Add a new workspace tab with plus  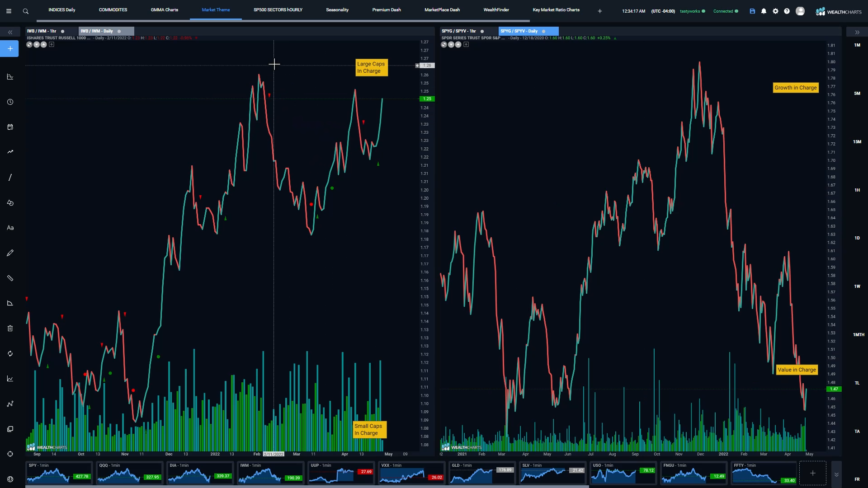(x=599, y=11)
